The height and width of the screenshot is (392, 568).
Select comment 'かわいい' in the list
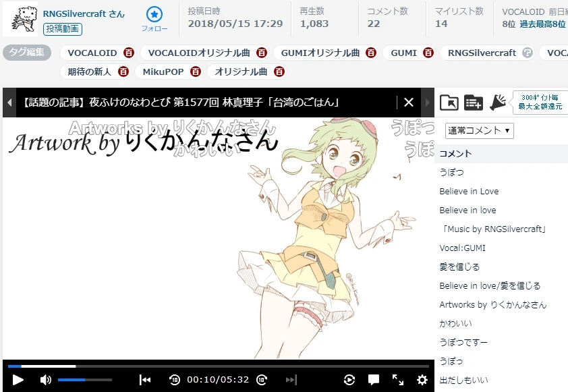click(456, 324)
